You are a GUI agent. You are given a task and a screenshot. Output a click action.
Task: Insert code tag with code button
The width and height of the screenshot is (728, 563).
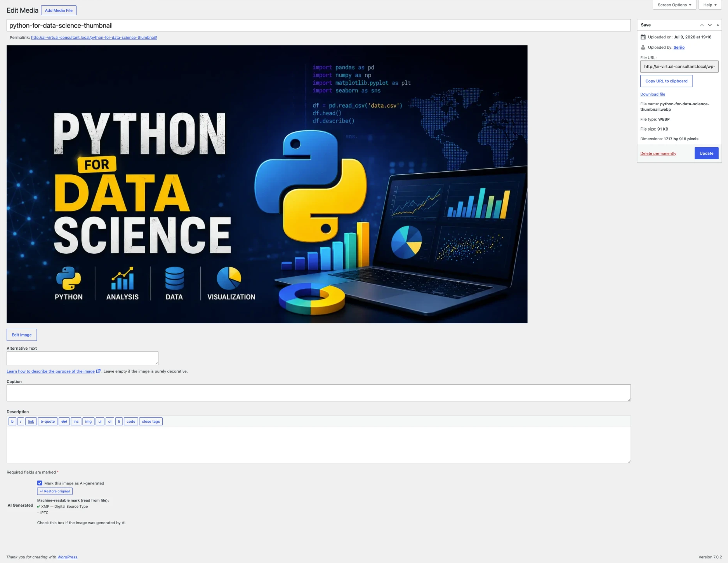coord(131,422)
